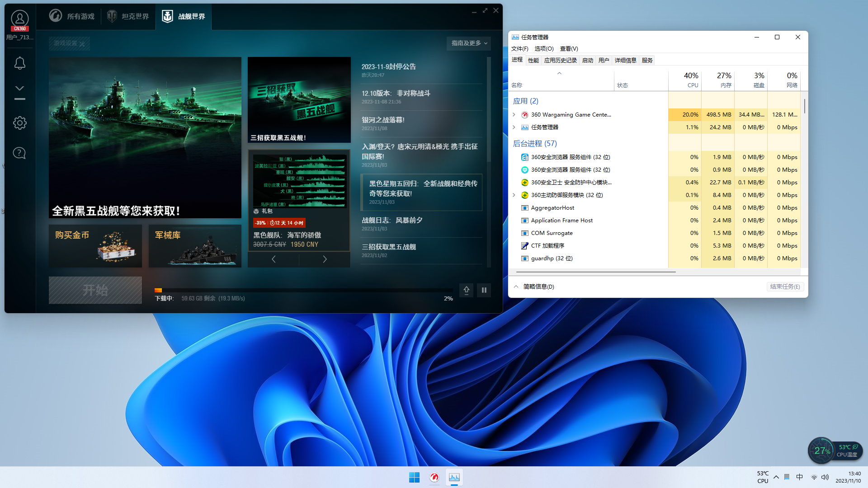Select COM Surrogate process row
This screenshot has width=868, height=488.
(655, 233)
